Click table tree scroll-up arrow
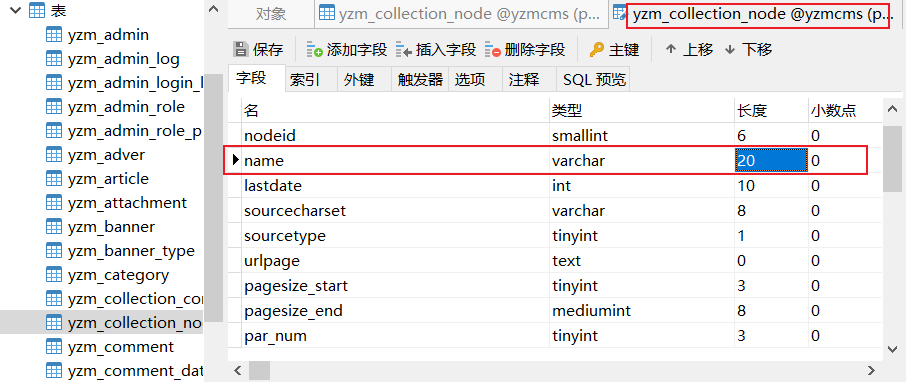Image resolution: width=918 pixels, height=382 pixels. (x=214, y=9)
